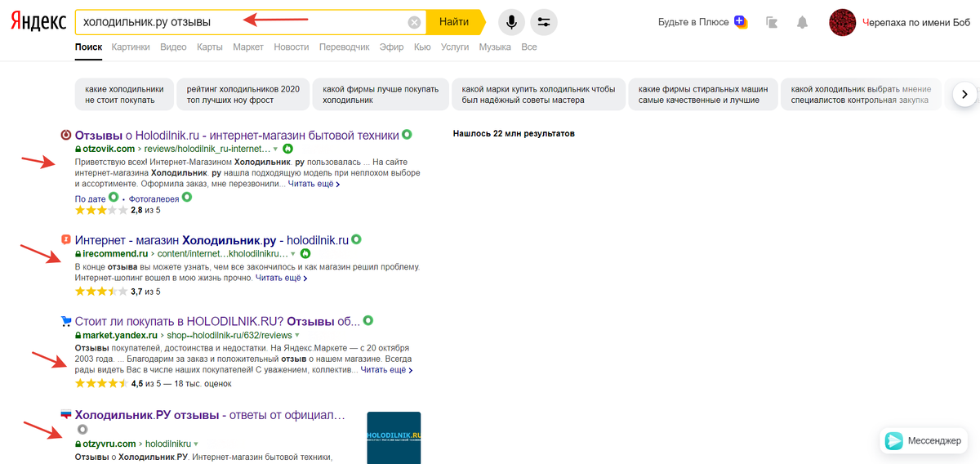Expand "Читать ещё" in otzovik snippet
980x464 pixels.
click(314, 184)
